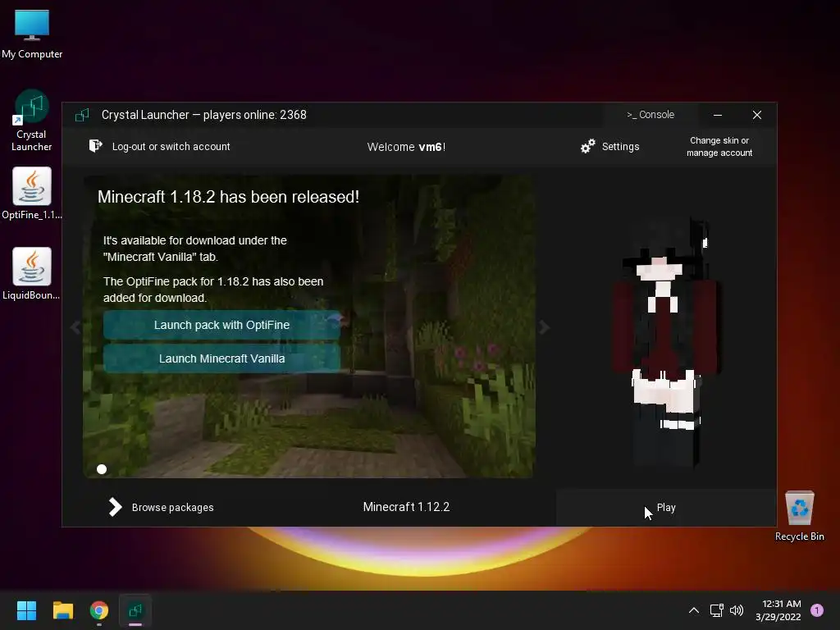Open the Console
The width and height of the screenshot is (840, 630).
point(651,115)
